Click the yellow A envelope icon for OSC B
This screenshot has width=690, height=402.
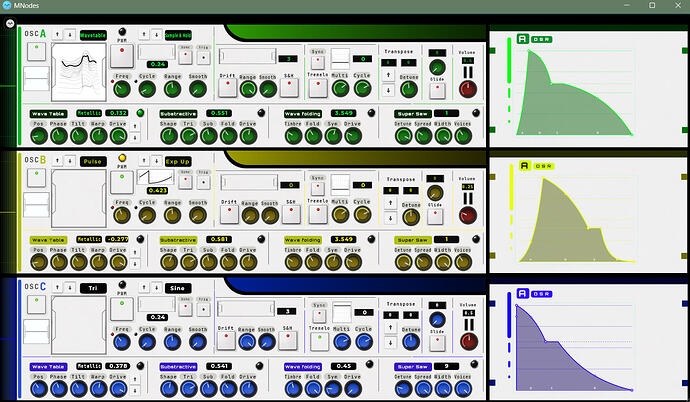(524, 165)
